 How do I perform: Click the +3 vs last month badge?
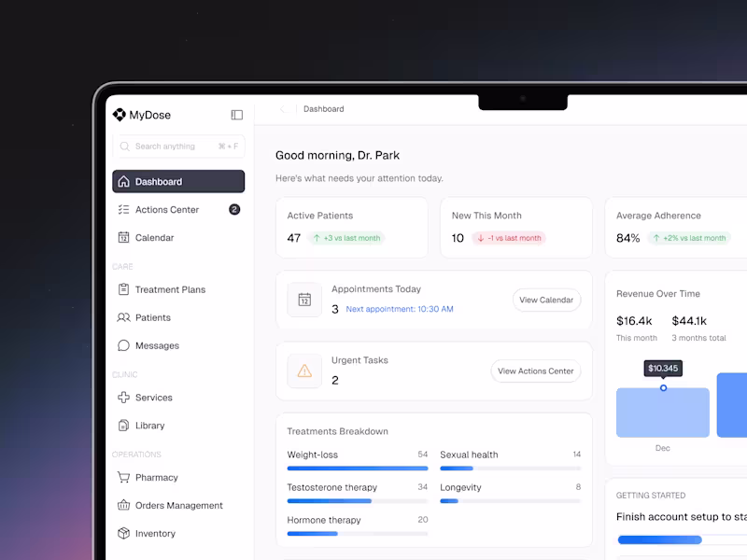(x=346, y=238)
